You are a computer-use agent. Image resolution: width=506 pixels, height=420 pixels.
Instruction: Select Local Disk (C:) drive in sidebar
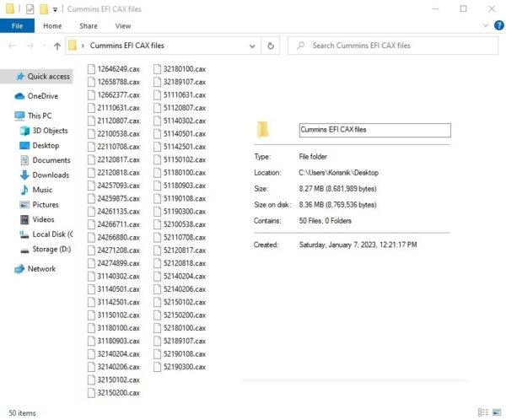point(46,234)
